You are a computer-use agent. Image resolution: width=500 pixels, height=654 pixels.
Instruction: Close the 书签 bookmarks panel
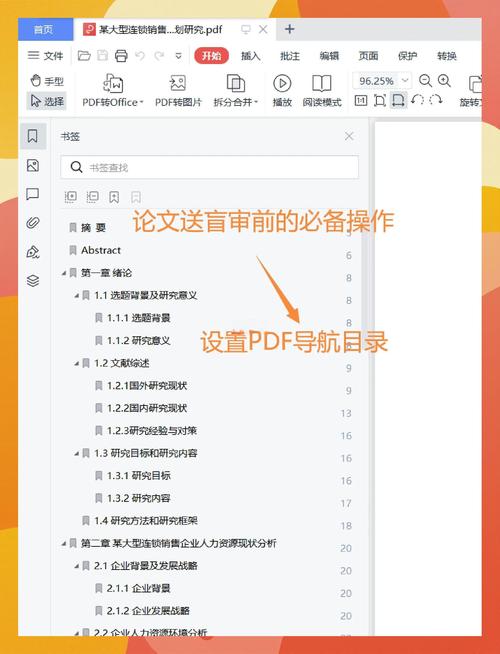[349, 136]
